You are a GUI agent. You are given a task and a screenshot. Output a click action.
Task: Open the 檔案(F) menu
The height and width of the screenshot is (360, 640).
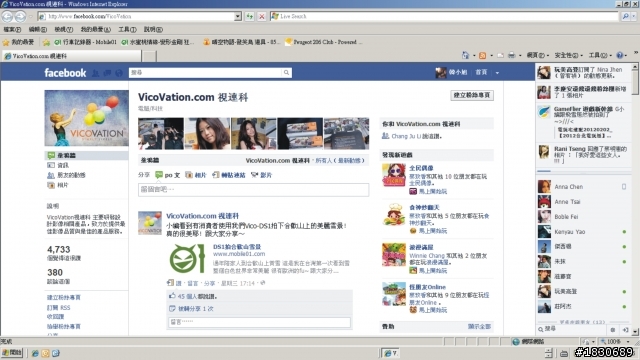(x=12, y=29)
